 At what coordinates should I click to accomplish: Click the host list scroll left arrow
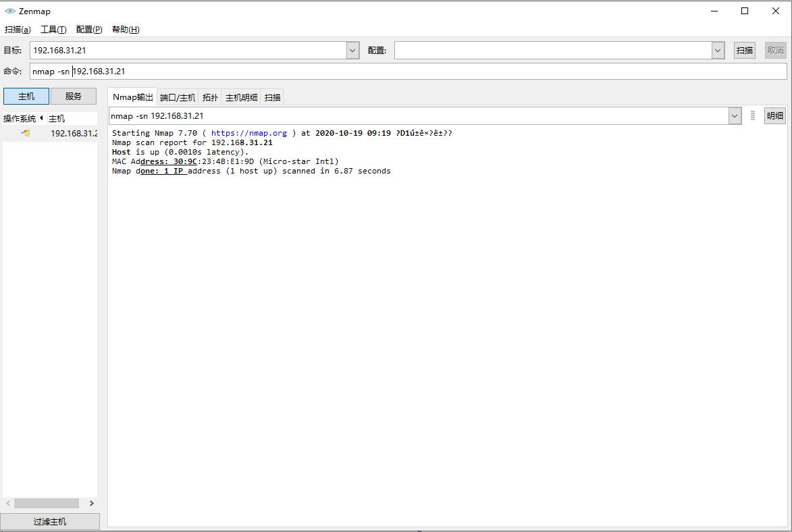8,503
